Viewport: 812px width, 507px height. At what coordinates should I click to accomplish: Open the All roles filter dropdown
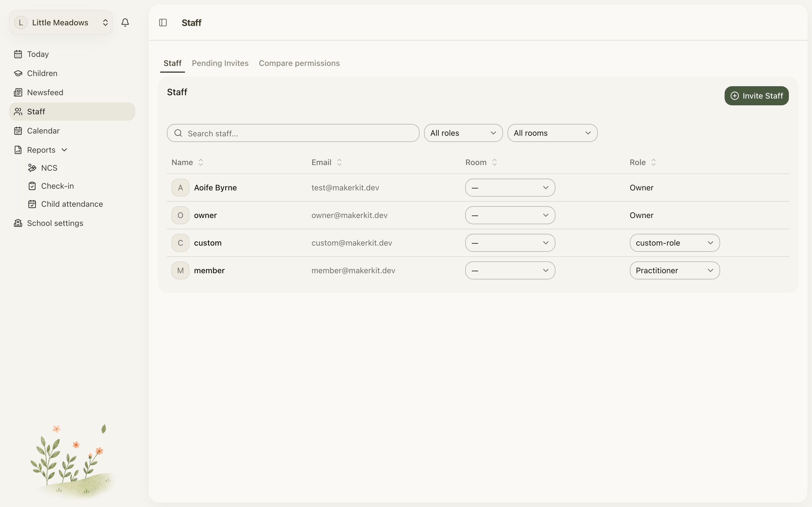463,133
